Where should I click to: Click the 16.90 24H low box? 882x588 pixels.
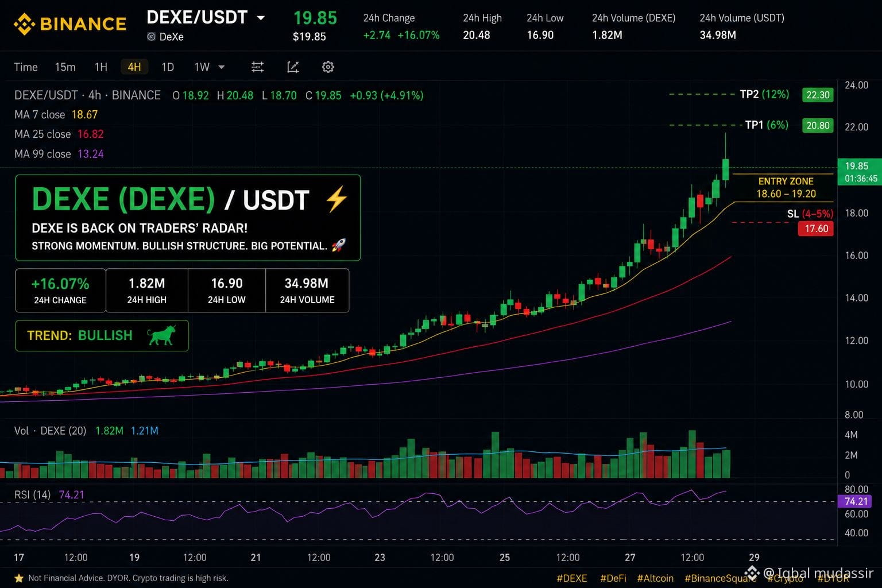pyautogui.click(x=227, y=291)
